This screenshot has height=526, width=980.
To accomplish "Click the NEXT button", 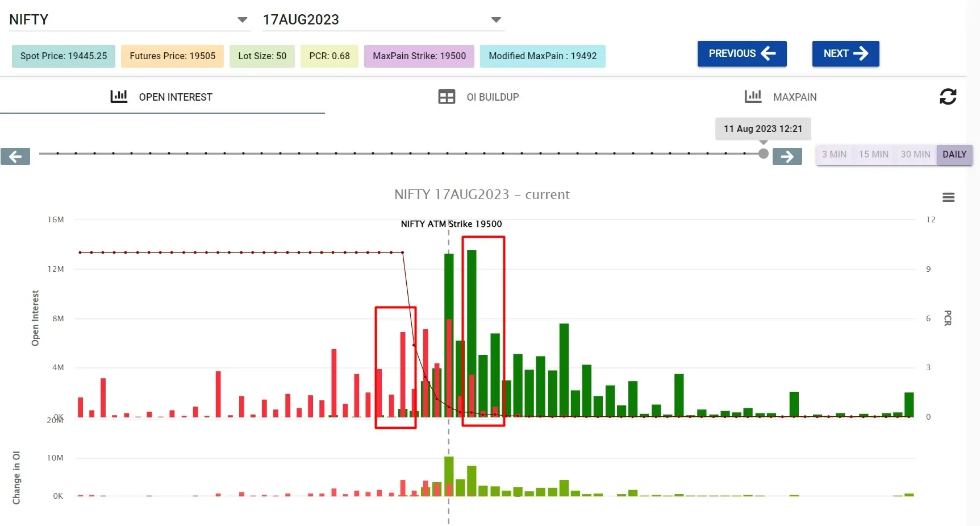I will click(845, 53).
